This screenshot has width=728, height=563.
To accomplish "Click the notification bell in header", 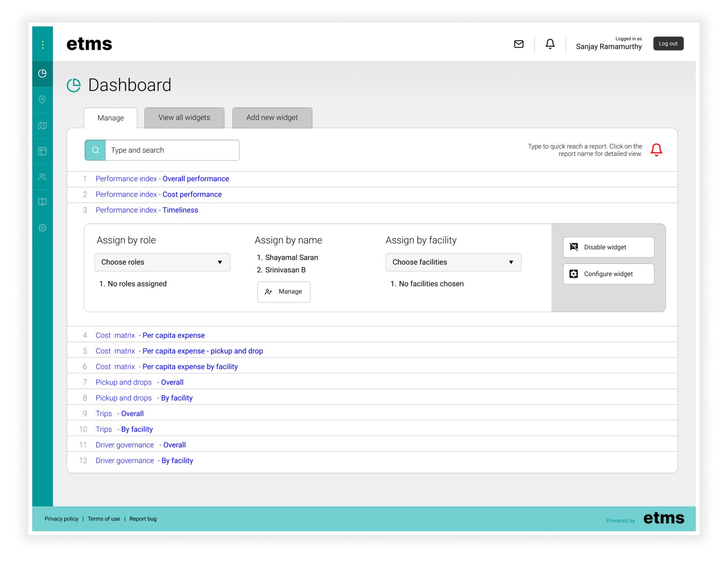I will [x=550, y=44].
